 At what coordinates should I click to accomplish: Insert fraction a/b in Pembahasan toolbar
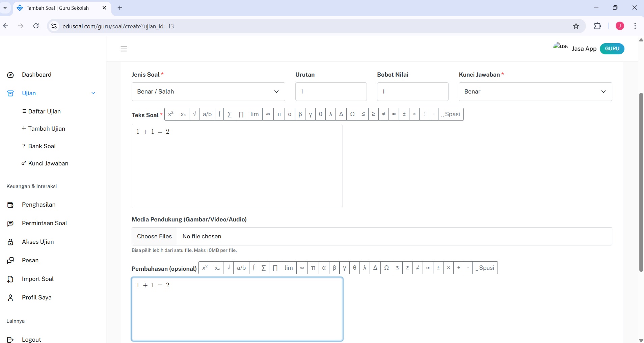tap(241, 268)
